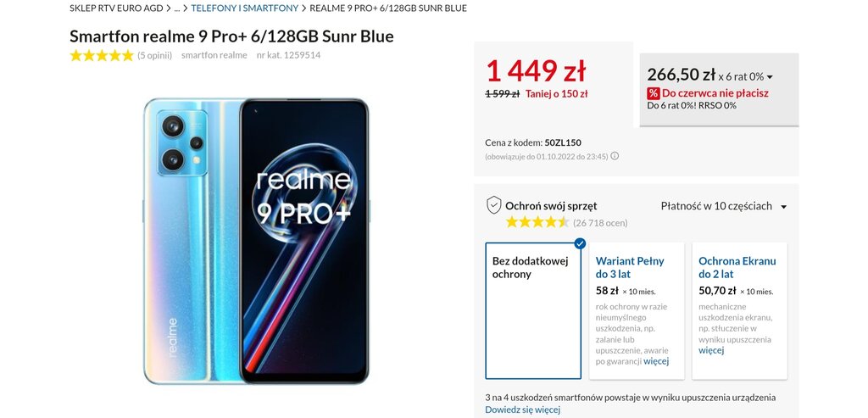Open the (5 opinii) reviews link
Screen dimensions: 868x418
[154, 55]
